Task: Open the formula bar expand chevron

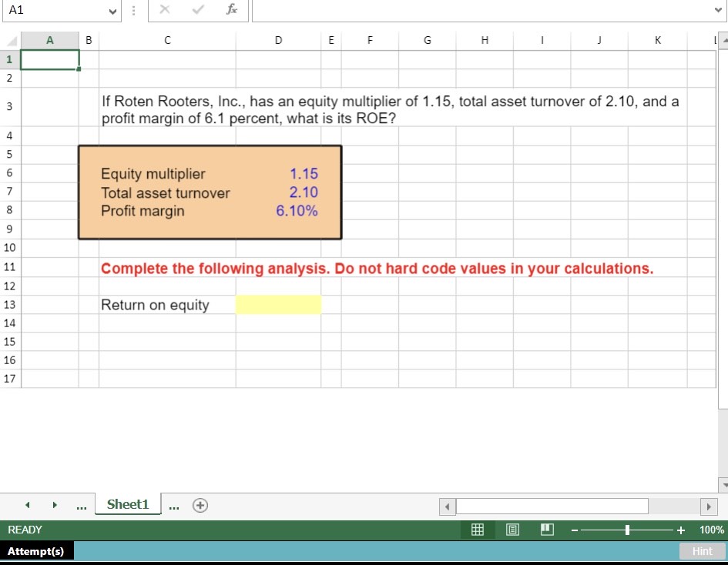Action: (716, 11)
